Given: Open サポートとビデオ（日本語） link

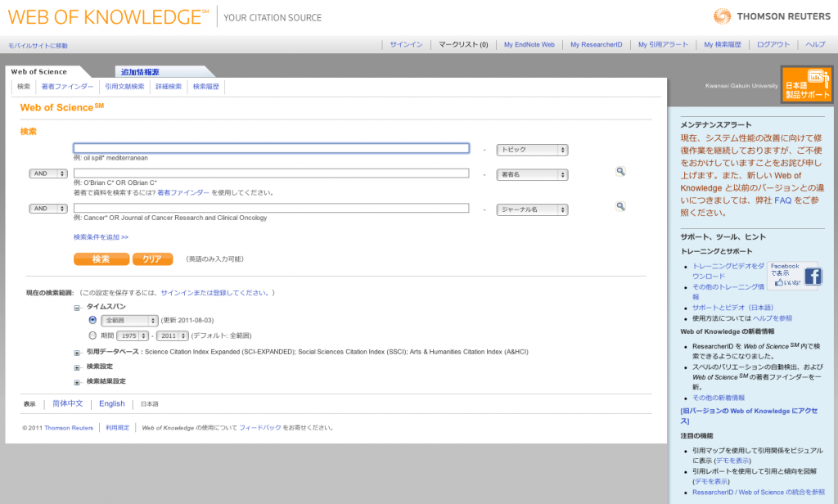Looking at the screenshot, I should tap(732, 308).
